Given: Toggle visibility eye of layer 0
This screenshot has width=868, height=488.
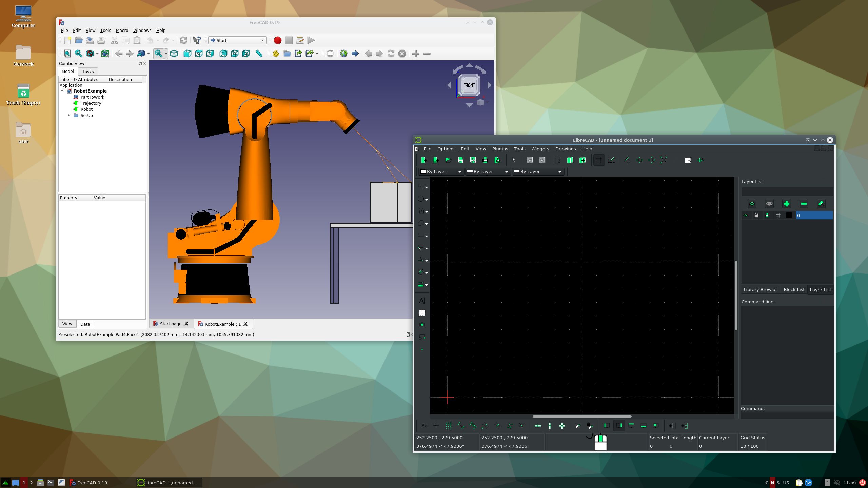Looking at the screenshot, I should 745,215.
